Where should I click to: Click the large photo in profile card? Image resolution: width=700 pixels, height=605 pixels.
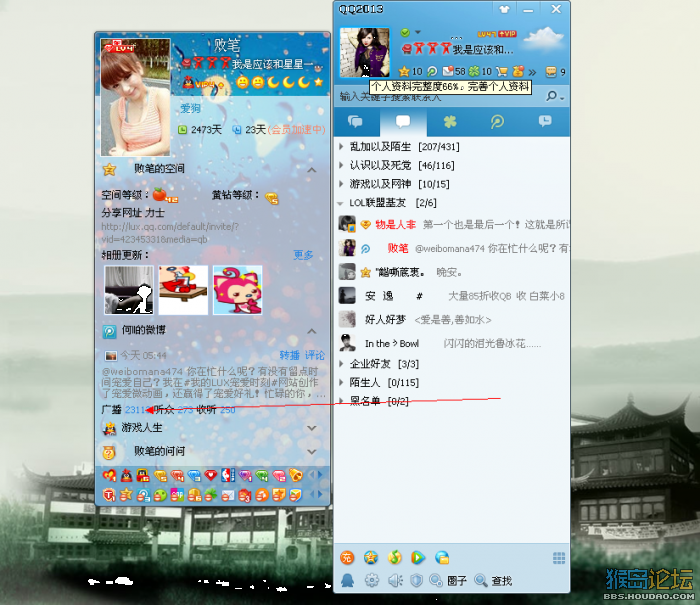tap(135, 97)
